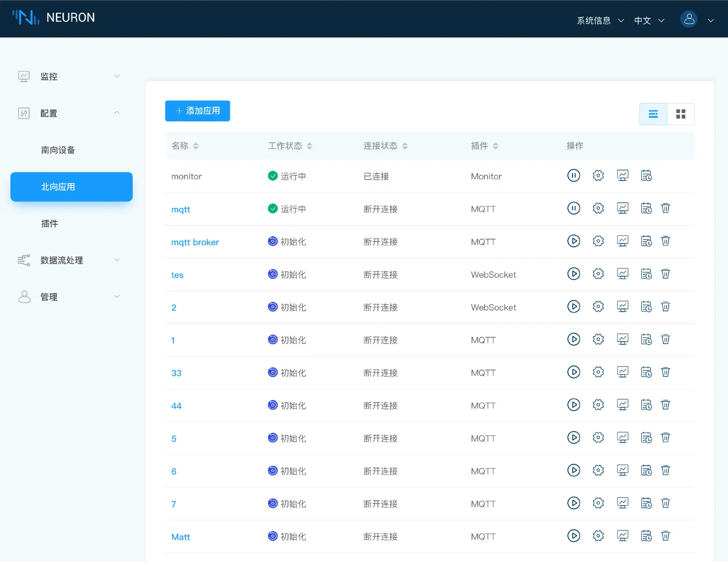The image size is (728, 562).
Task: Open 南向设备 in the sidebar
Action: [x=58, y=150]
